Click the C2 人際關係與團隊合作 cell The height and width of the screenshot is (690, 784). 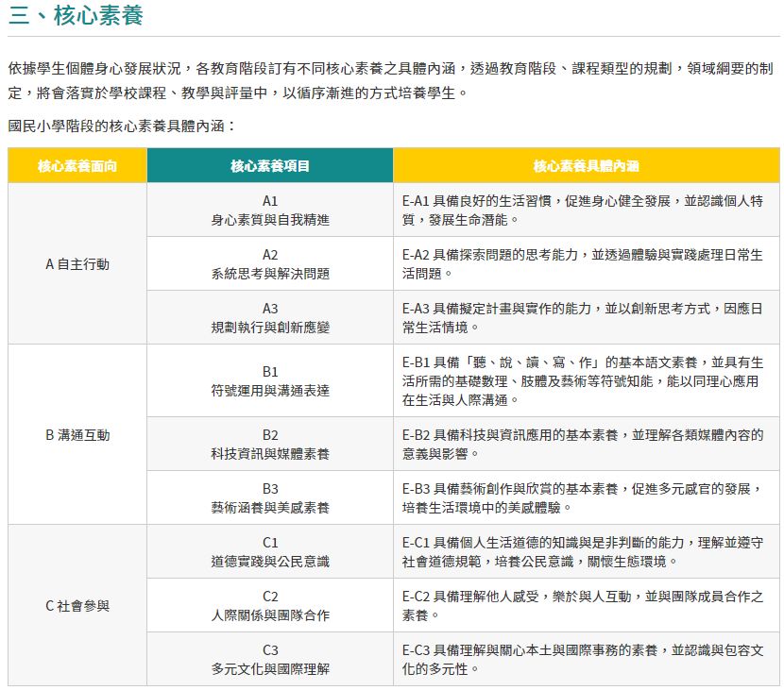270,606
